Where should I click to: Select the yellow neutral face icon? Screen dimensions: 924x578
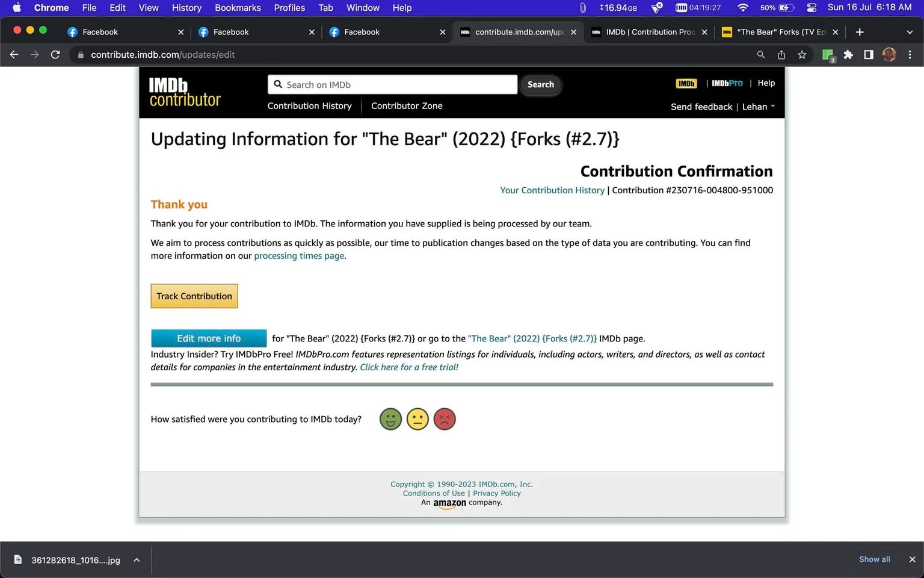(x=417, y=419)
